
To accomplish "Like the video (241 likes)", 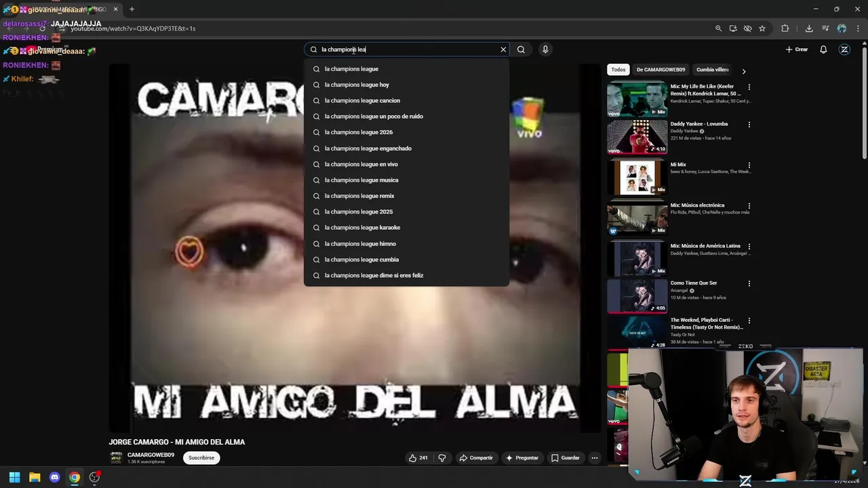I will point(418,458).
